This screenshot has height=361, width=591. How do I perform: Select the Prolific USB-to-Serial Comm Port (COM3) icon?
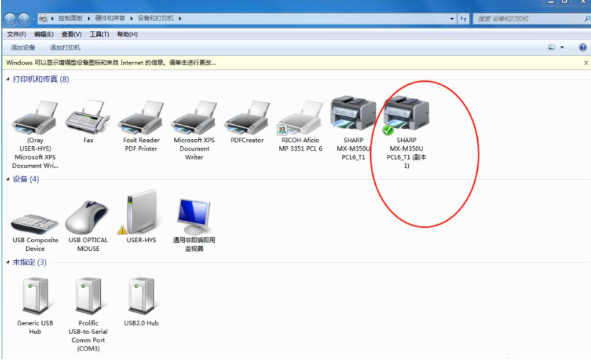tap(88, 297)
